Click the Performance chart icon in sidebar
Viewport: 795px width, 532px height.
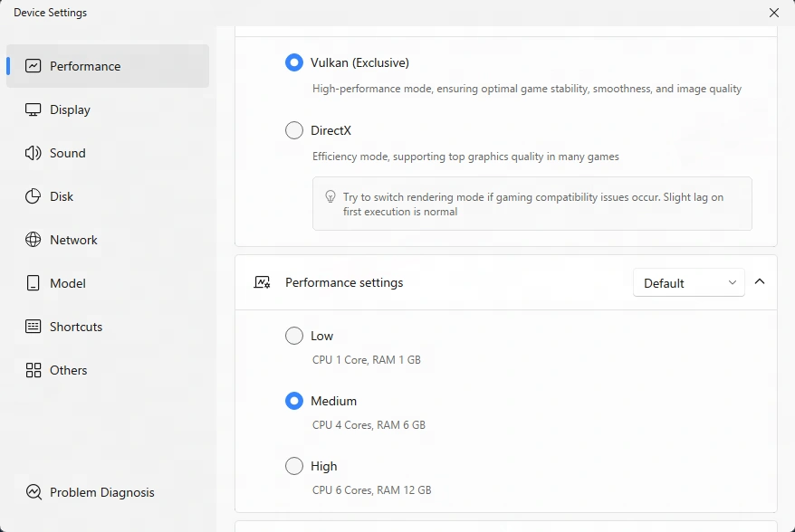34,66
